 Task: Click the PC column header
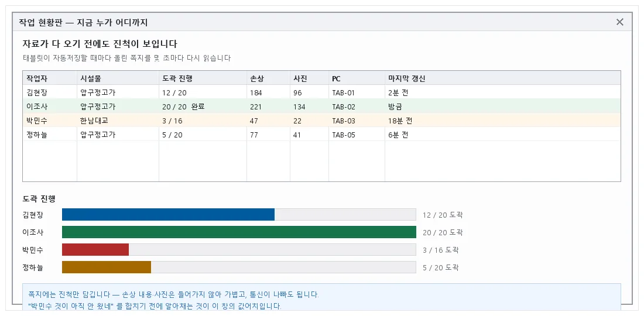pyautogui.click(x=357, y=78)
